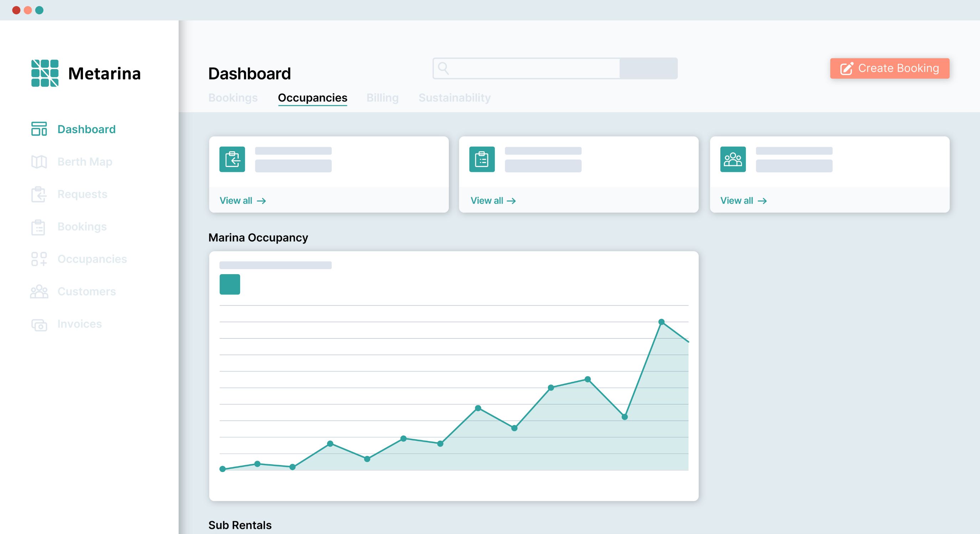Open Customers from the sidebar
This screenshot has width=980, height=534.
coord(87,292)
